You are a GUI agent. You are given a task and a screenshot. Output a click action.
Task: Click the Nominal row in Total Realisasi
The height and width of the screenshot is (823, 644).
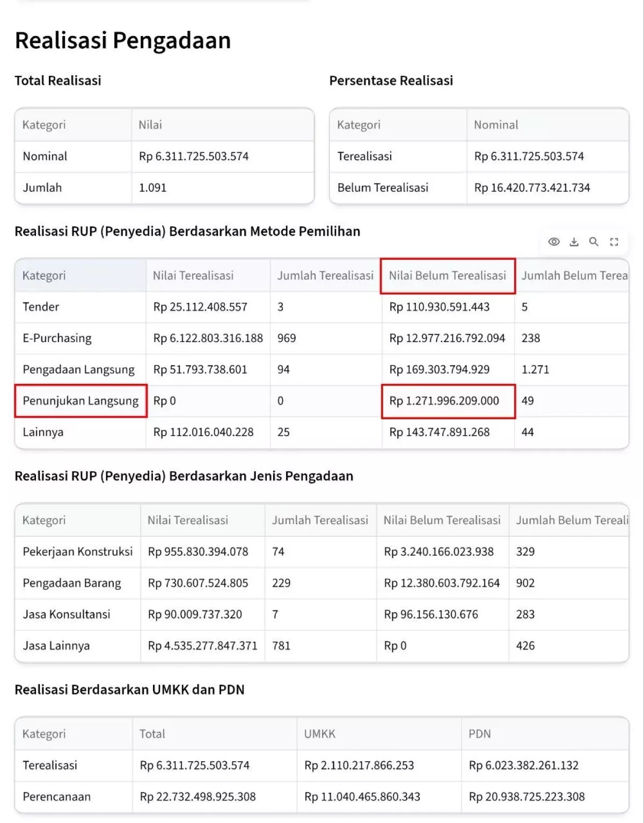pos(164,156)
